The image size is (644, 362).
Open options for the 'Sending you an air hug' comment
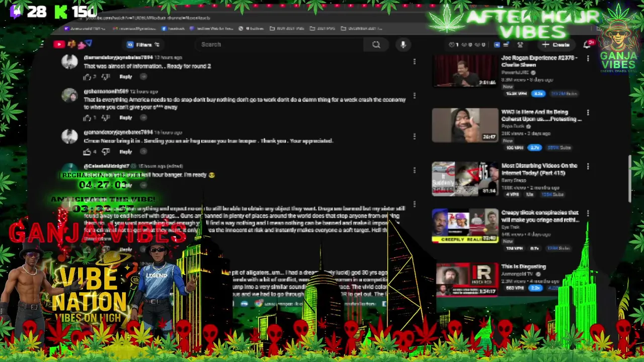point(414,136)
